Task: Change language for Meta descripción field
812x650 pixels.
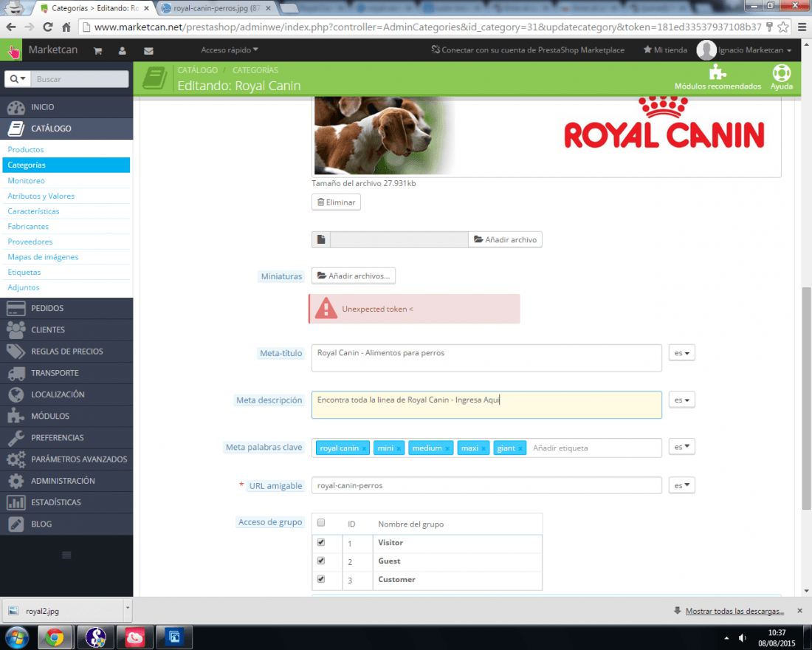Action: click(x=681, y=400)
